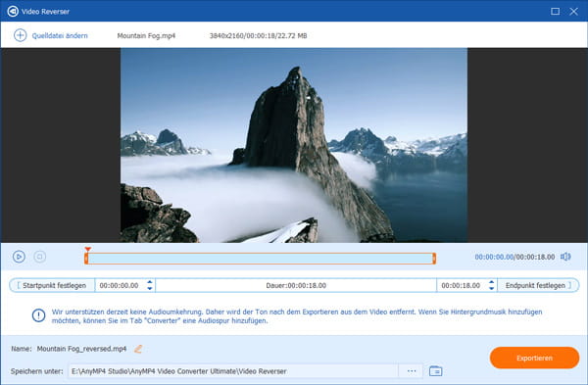Decrease the start time with down arrow

[150, 289]
